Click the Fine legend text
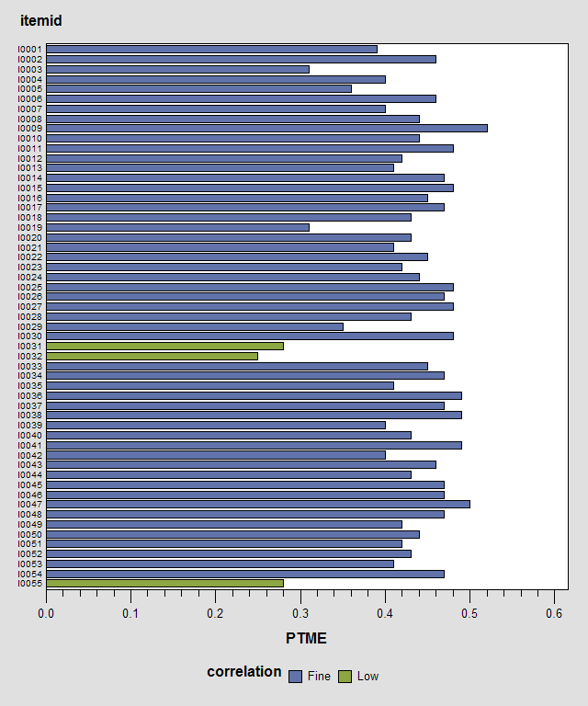The width and height of the screenshot is (588, 706). coord(319,677)
